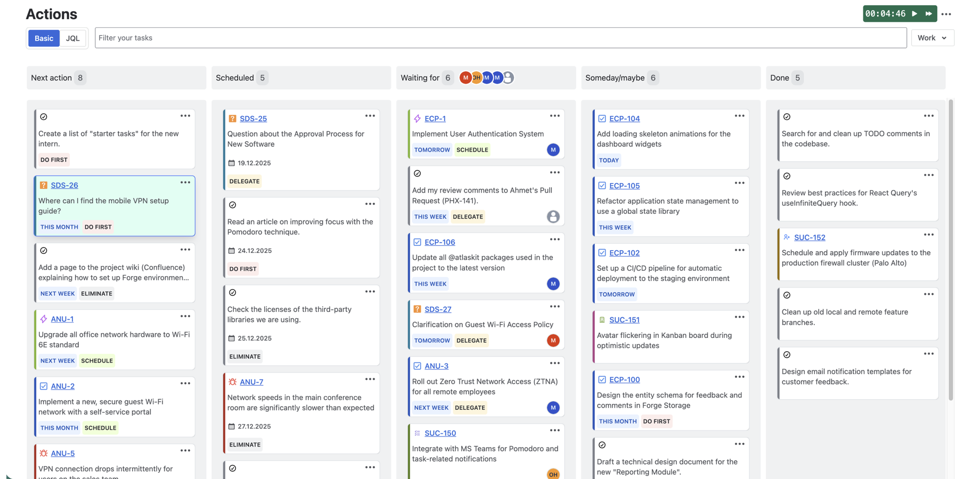Open the ANU-2 issue link
980x479 pixels.
[62, 386]
